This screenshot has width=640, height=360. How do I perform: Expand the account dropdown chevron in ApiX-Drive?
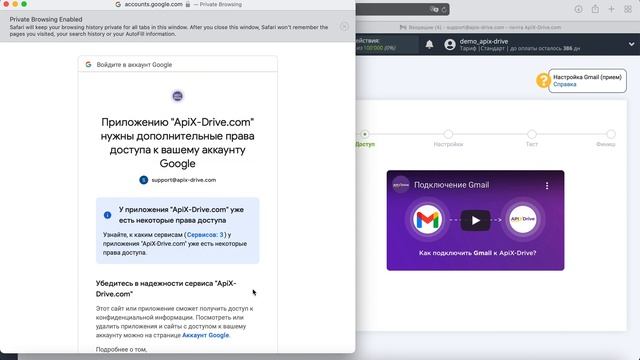(631, 44)
